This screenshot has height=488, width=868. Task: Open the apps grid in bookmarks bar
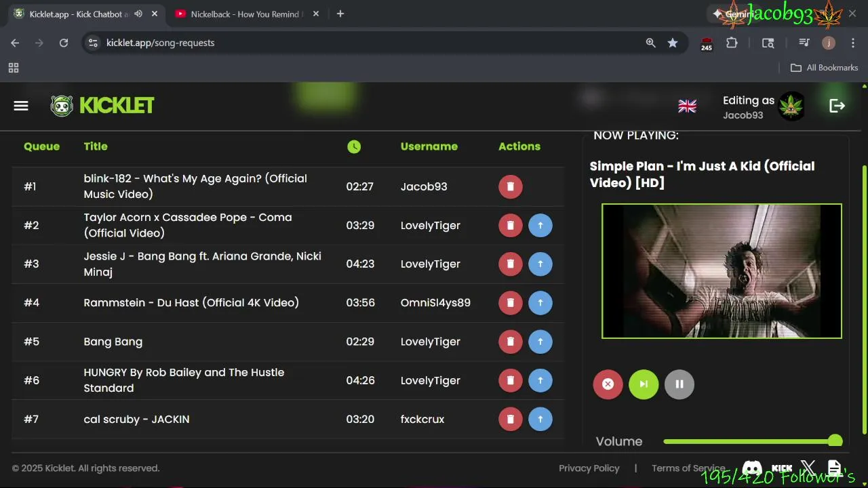(x=14, y=68)
